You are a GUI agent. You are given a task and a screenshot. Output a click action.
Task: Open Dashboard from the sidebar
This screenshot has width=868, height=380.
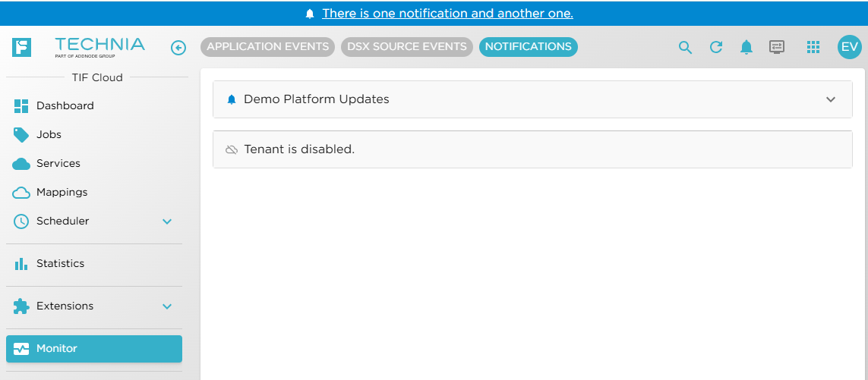65,106
